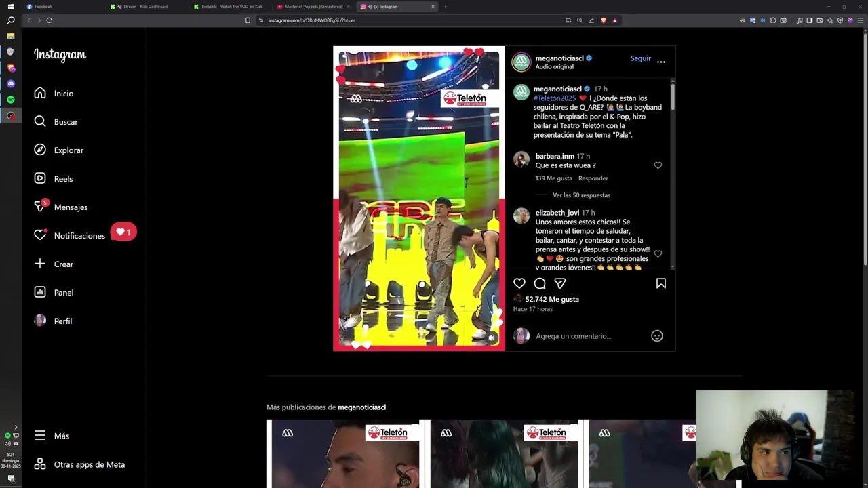
Task: Open emoji picker in comment box
Action: 657,336
